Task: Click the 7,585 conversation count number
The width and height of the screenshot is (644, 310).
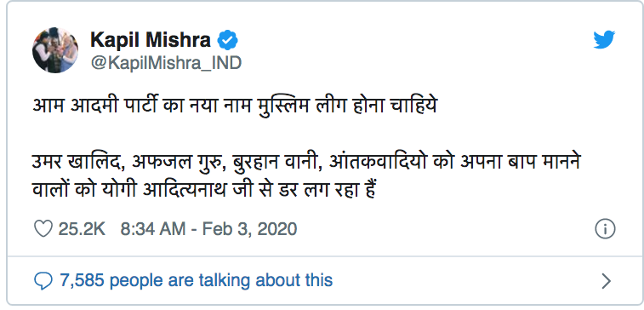Action: (x=83, y=280)
